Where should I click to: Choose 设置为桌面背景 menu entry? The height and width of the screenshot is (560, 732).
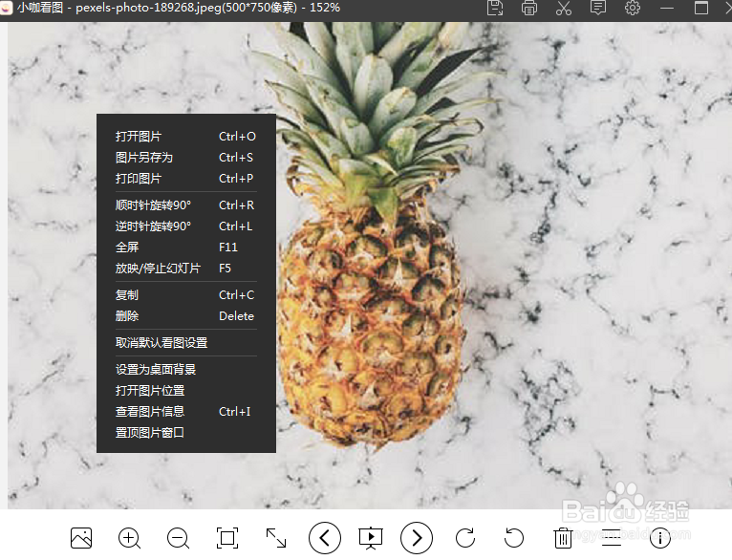click(x=186, y=369)
